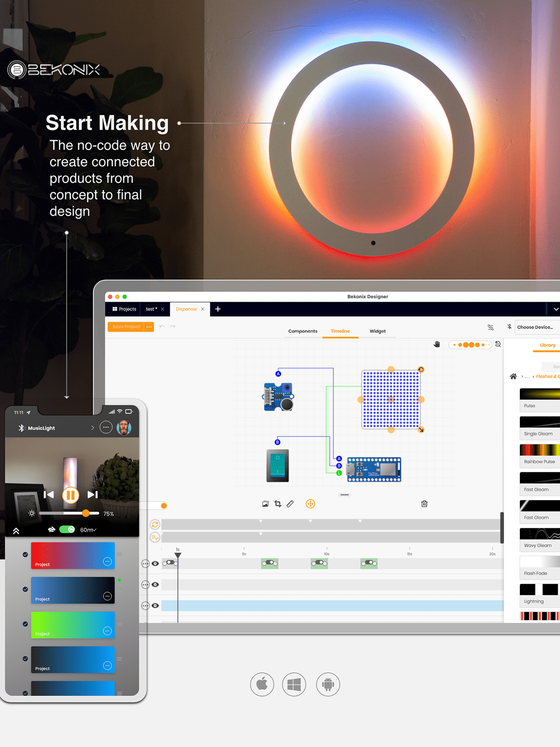Switch to the Timeline tab
This screenshot has height=747, width=560.
click(340, 331)
